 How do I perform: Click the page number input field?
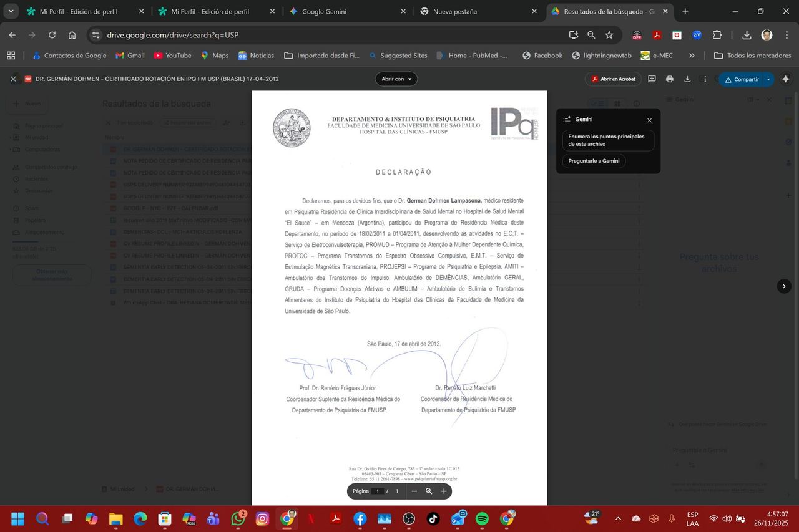[x=377, y=491]
